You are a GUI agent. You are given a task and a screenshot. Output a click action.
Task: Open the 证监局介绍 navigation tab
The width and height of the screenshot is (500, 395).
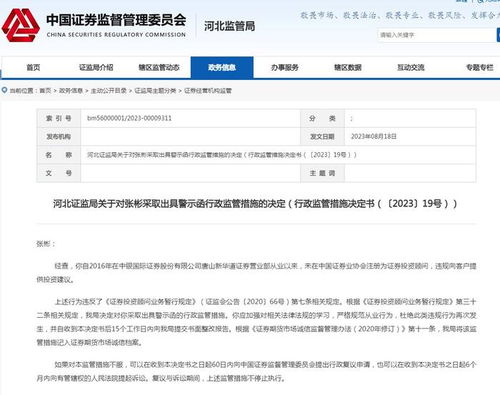(x=96, y=68)
